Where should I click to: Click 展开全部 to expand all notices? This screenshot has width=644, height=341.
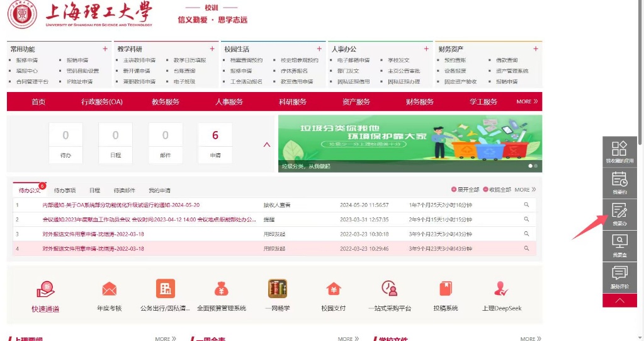[465, 190]
